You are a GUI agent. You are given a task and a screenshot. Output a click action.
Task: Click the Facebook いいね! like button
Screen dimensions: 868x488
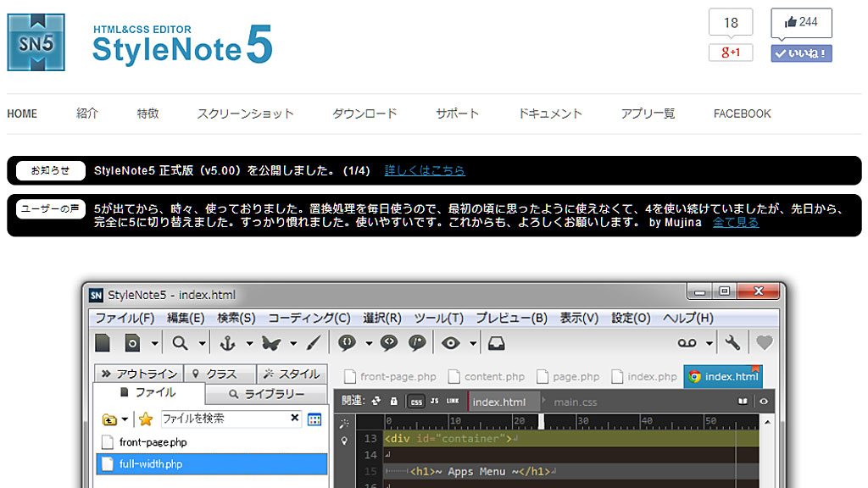tap(801, 53)
